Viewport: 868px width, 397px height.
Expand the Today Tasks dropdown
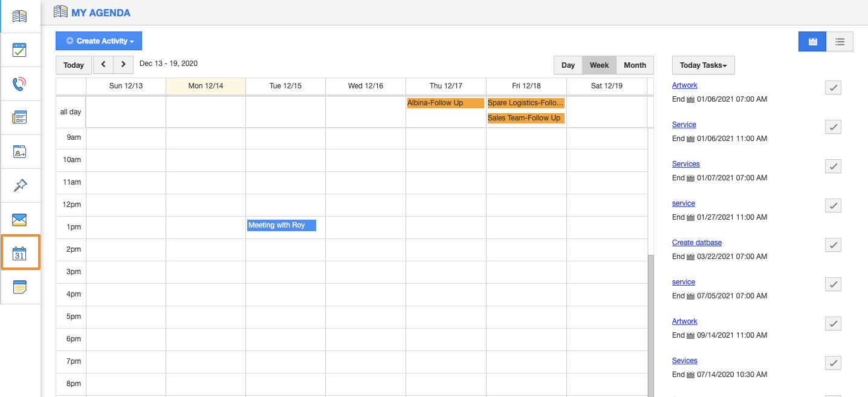703,65
